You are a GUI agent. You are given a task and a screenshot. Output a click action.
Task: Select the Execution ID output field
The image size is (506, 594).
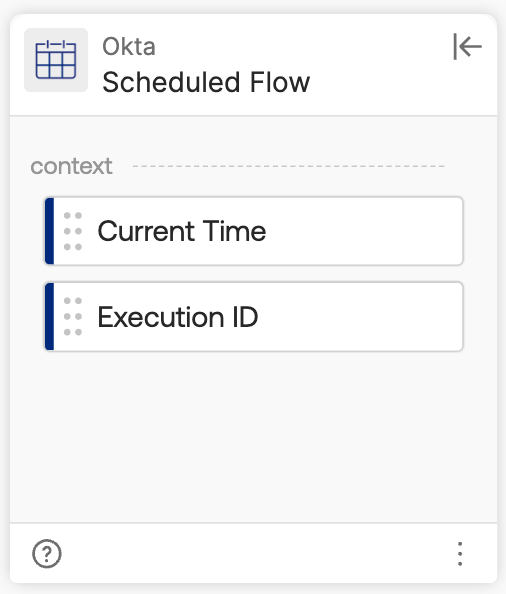coord(254,317)
